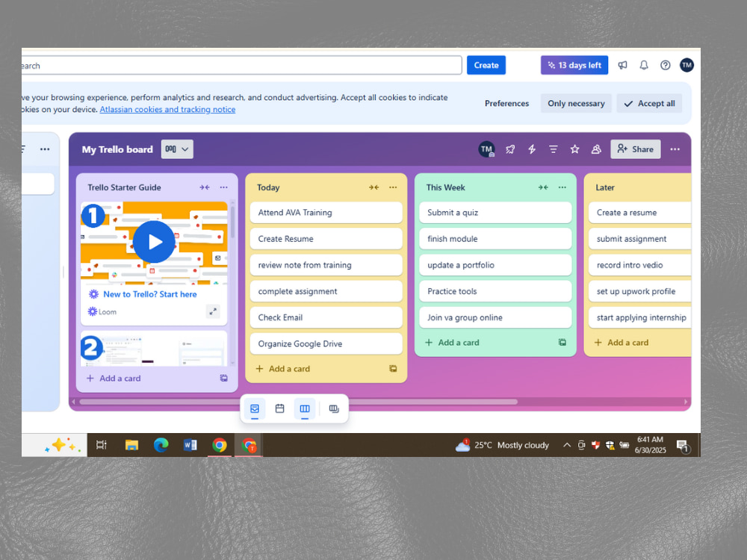The width and height of the screenshot is (747, 560).
Task: Open the notifications bell
Action: coord(644,65)
